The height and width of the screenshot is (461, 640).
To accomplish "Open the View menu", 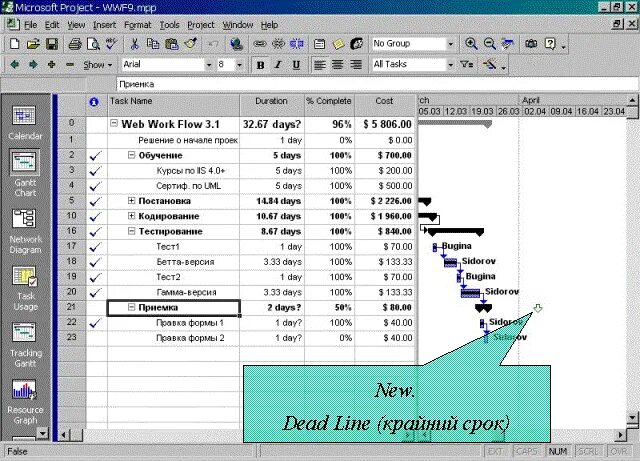I will click(76, 25).
